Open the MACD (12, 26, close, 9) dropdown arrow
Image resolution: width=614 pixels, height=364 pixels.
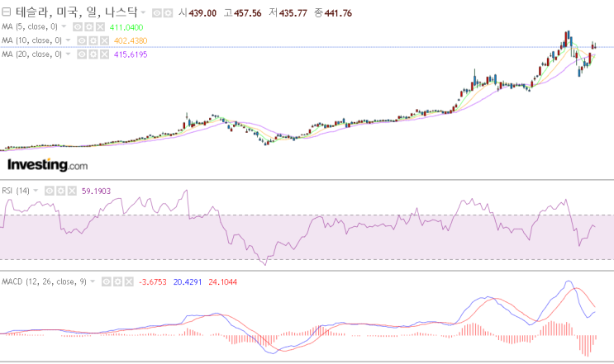(x=93, y=281)
